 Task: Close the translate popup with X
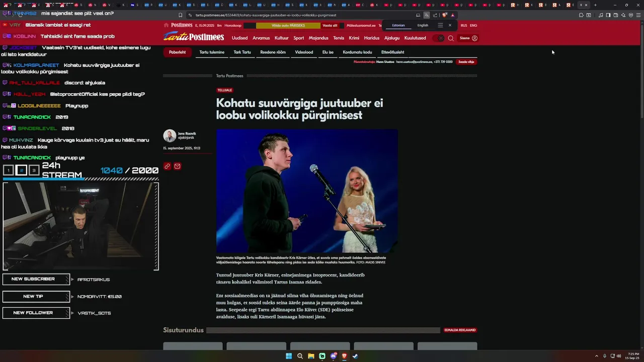click(450, 25)
